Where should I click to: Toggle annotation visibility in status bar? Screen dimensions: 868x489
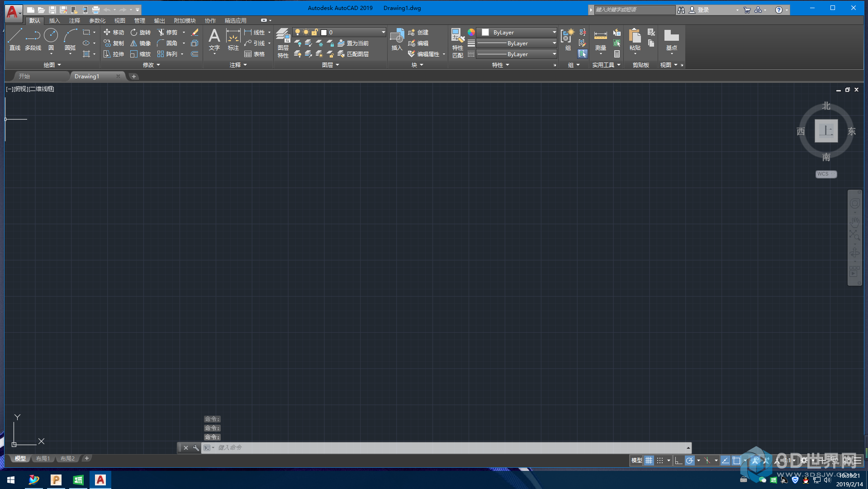point(755,460)
